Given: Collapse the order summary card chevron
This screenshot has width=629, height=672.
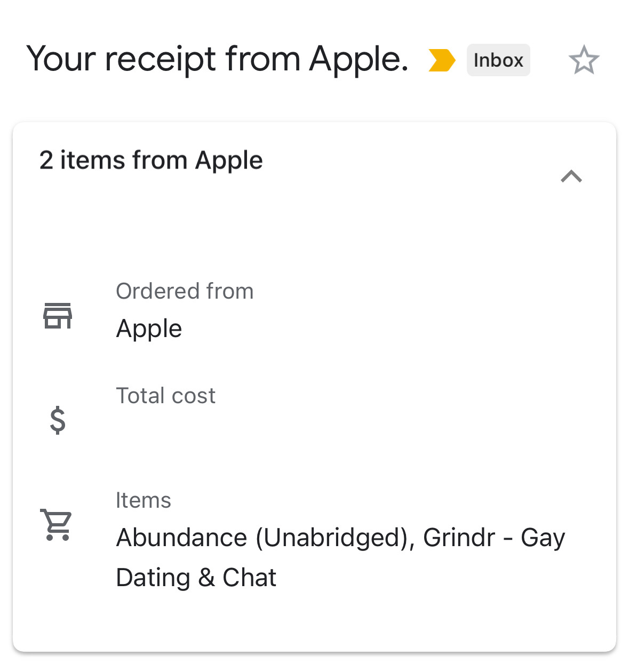Looking at the screenshot, I should (571, 176).
